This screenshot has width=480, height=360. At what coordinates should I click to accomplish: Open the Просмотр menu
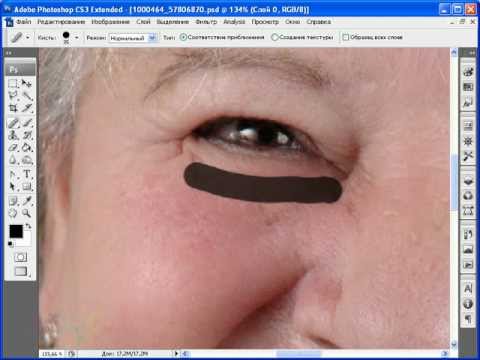point(265,22)
